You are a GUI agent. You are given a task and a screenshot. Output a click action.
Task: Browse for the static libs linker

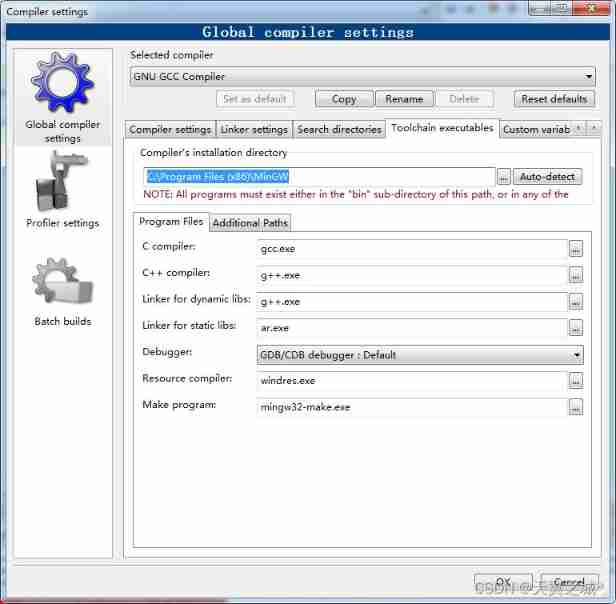point(576,328)
